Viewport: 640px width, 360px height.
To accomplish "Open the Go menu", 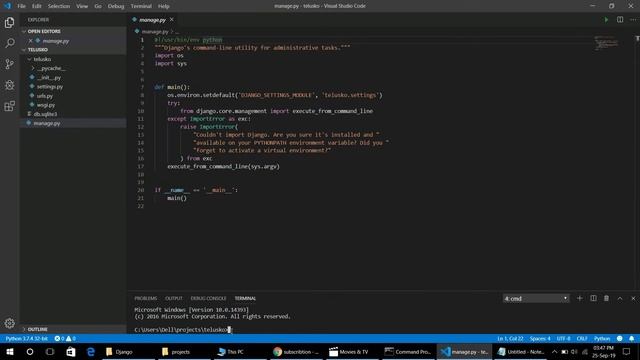I will [x=98, y=6].
